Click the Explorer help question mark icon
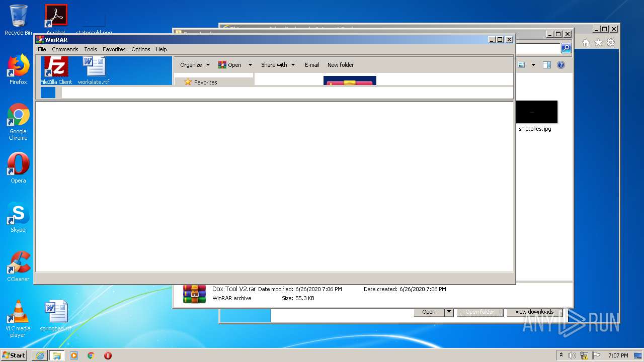Screen dimensions: 644x362 pos(561,65)
